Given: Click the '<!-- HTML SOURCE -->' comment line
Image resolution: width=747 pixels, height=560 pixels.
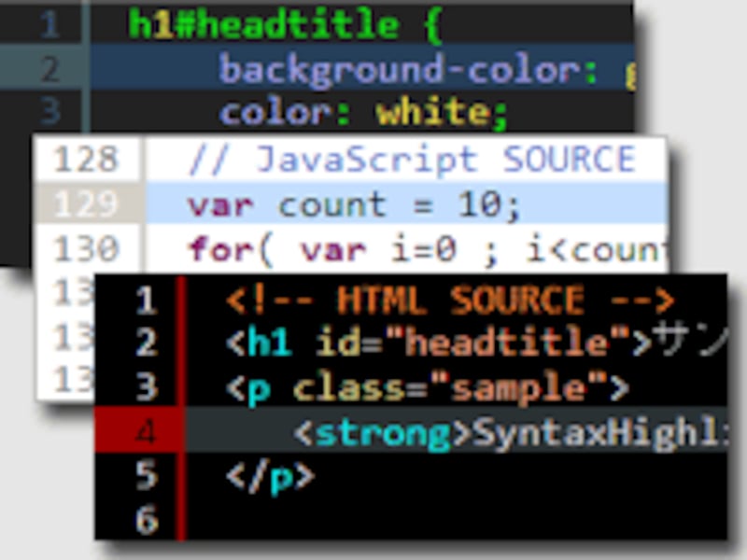Looking at the screenshot, I should (x=450, y=301).
